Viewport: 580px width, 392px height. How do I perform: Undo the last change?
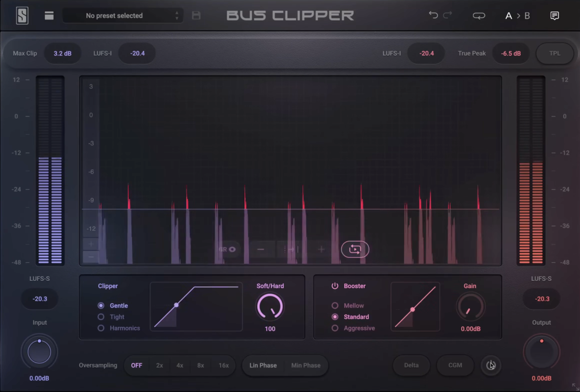[x=433, y=15]
